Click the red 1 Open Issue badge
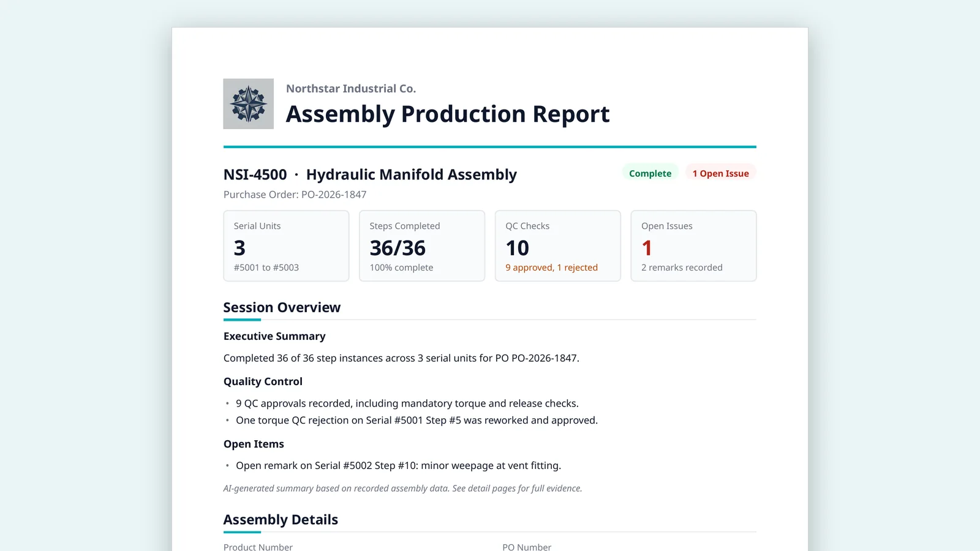Screen dimensions: 980x551 tap(720, 173)
